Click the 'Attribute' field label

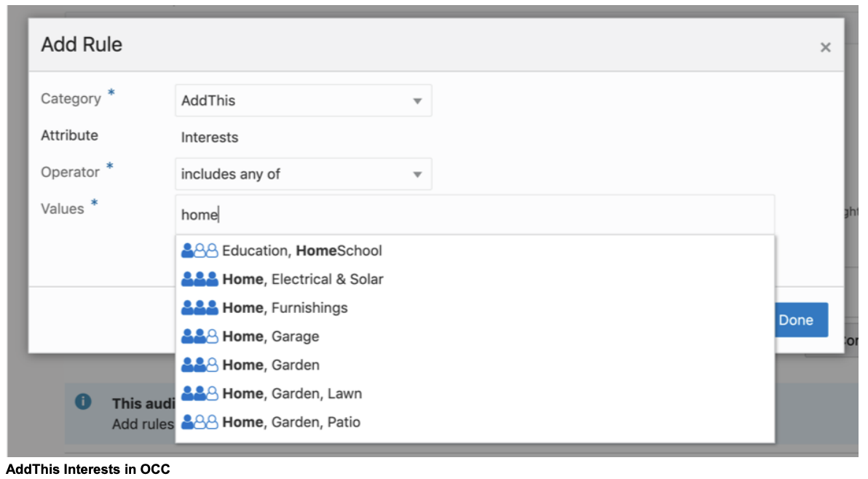69,135
